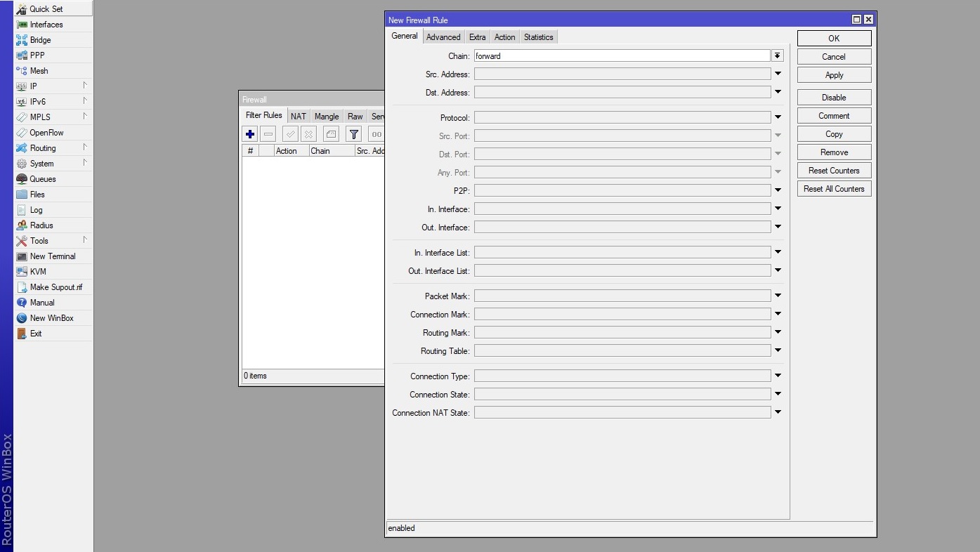The image size is (980, 552).
Task: Open the Log viewer from the sidebar
Action: pos(35,209)
